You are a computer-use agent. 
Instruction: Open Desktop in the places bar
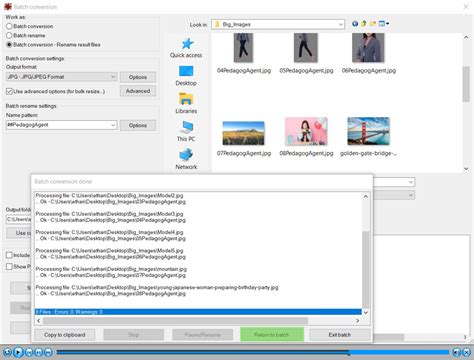coord(186,76)
